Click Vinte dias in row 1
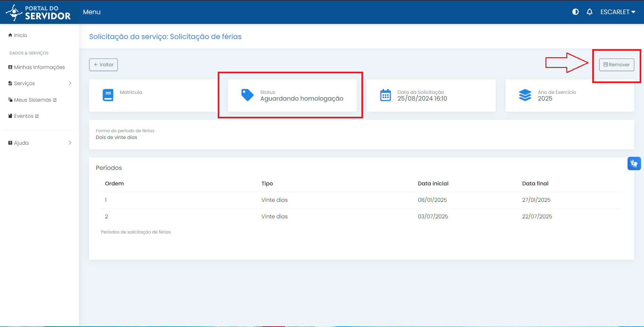 click(x=275, y=200)
